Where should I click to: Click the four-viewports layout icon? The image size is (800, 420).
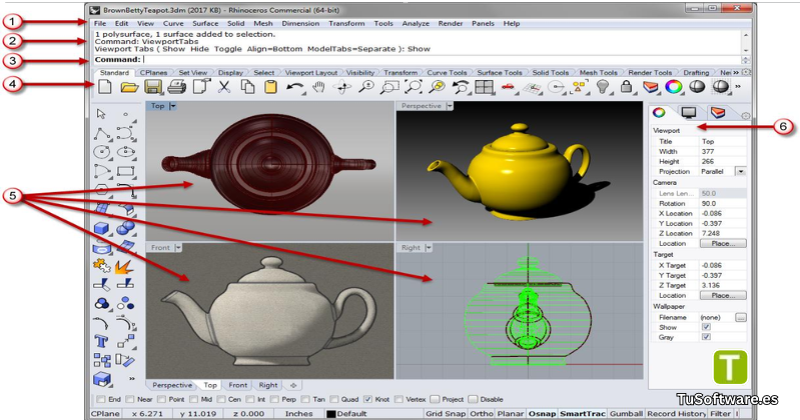[484, 87]
